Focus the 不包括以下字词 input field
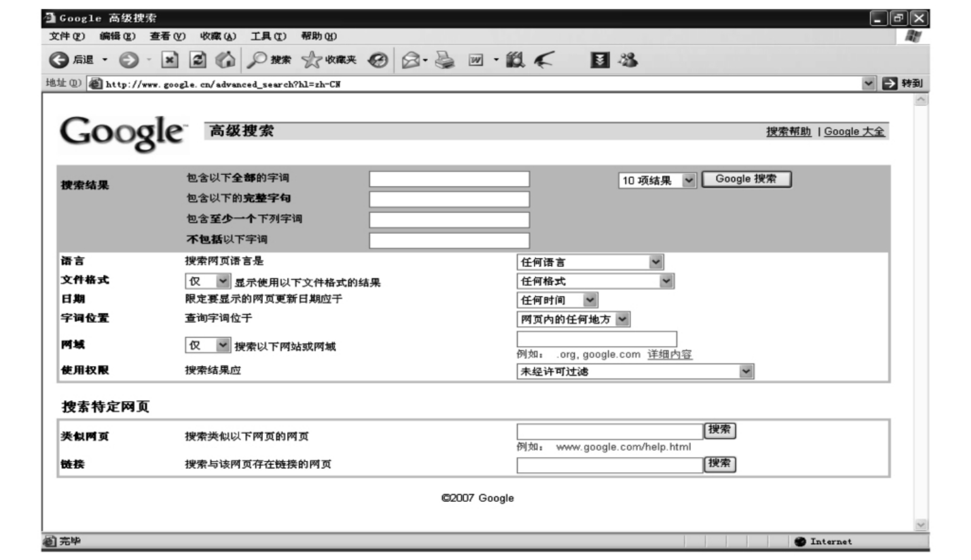971x560 pixels. coord(449,241)
